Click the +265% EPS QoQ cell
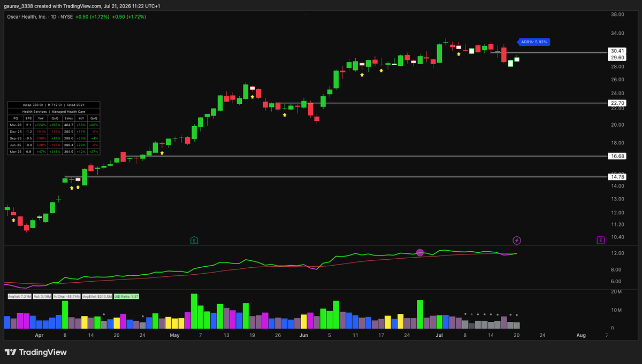The width and height of the screenshot is (642, 364). 55,125
